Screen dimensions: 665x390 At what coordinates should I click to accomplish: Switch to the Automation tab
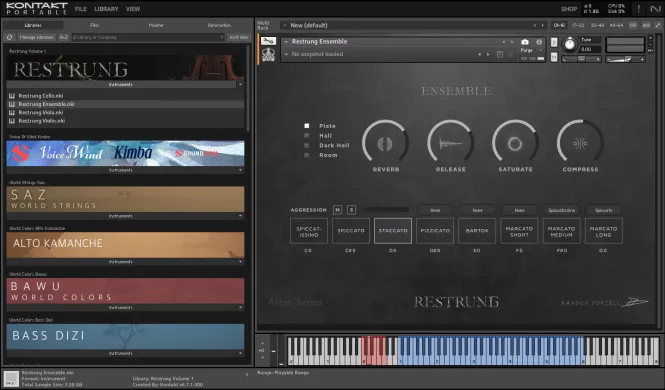point(219,25)
